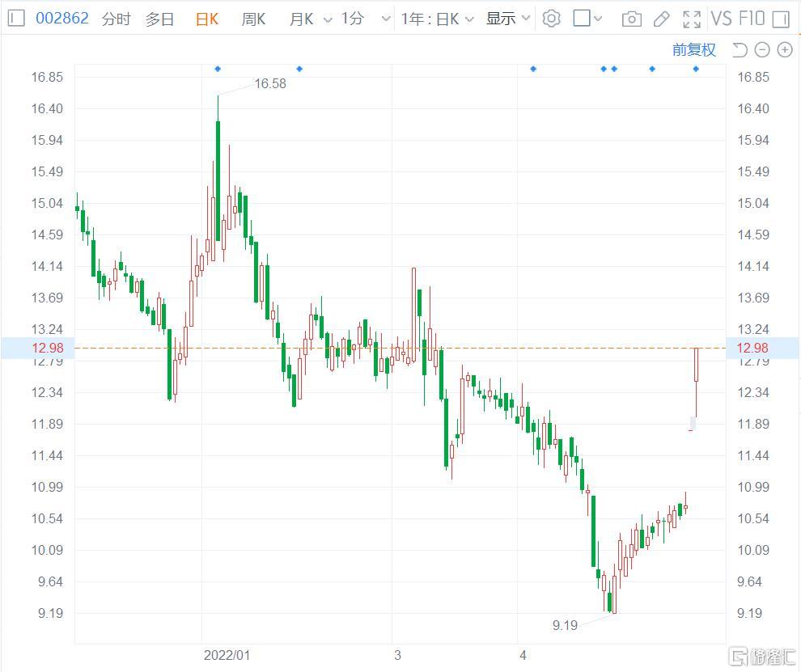Take a chart snapshot with camera icon
This screenshot has height=672, width=801.
click(632, 19)
